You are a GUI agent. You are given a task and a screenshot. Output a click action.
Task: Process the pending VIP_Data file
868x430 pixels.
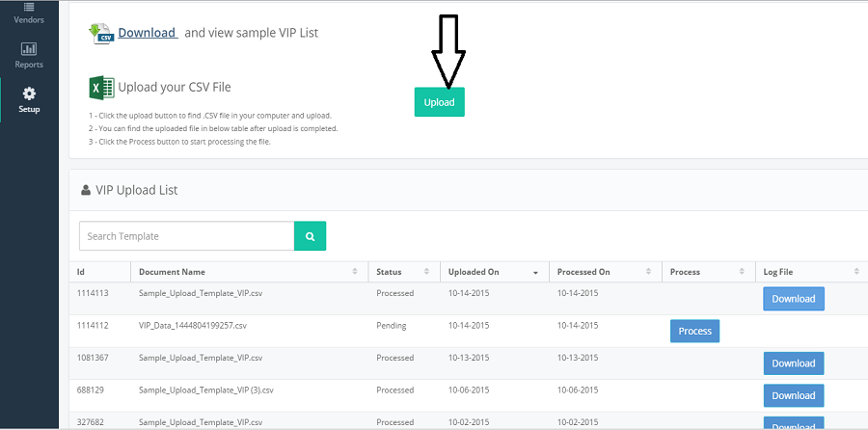click(x=694, y=331)
